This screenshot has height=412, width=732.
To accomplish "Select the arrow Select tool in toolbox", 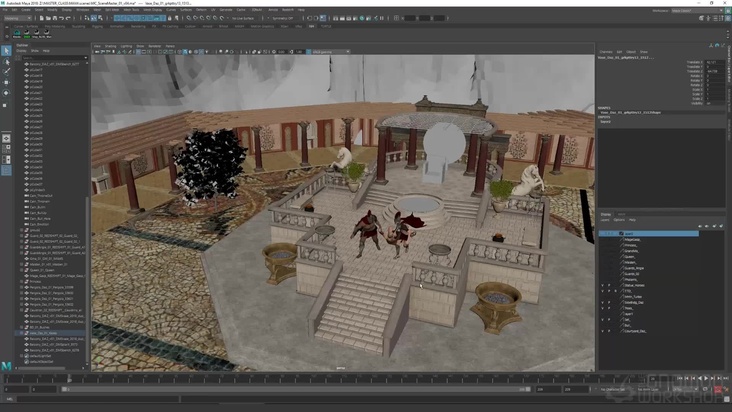I will pyautogui.click(x=6, y=50).
